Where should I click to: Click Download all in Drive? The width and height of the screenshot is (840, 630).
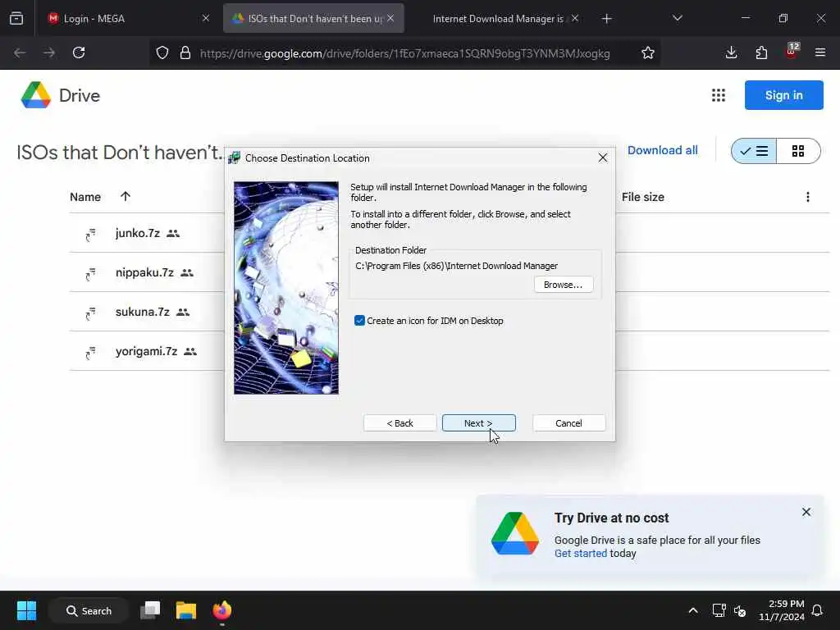tap(663, 151)
